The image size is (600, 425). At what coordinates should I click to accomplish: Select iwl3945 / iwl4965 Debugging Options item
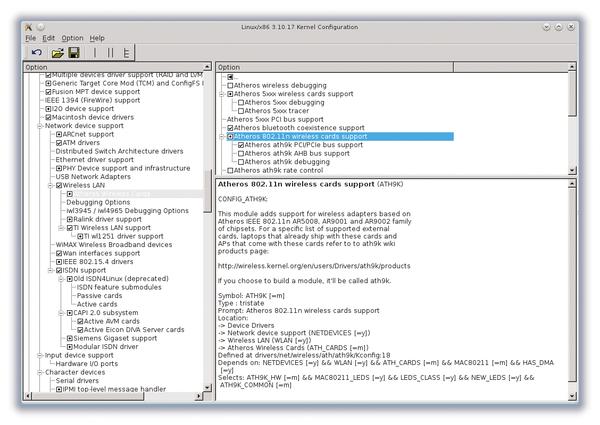[x=127, y=211]
